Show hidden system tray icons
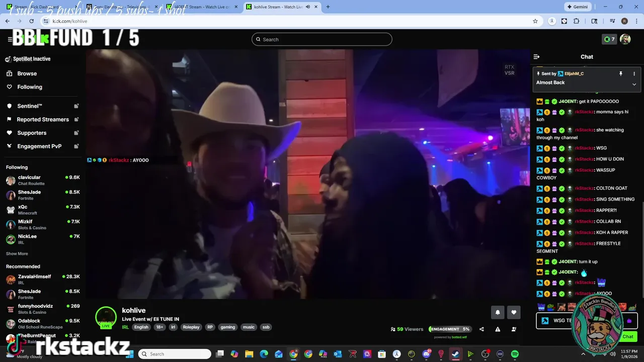This screenshot has height=362, width=644. (x=583, y=354)
